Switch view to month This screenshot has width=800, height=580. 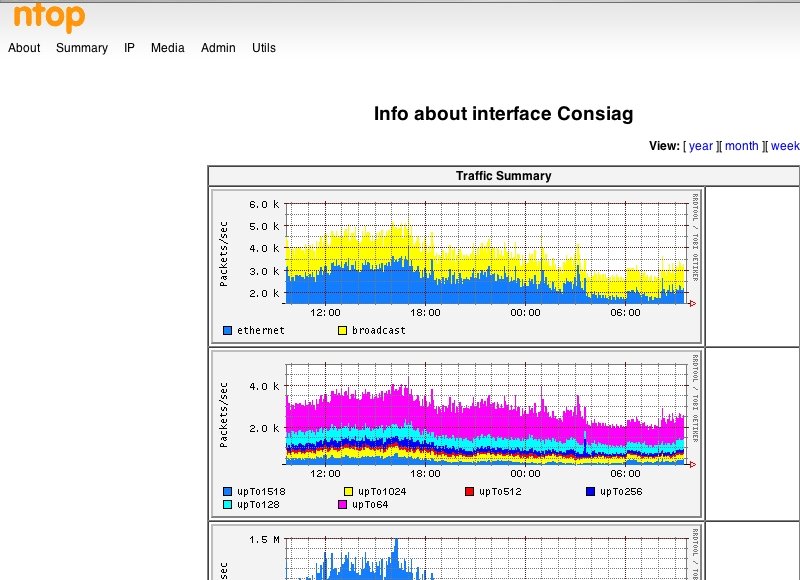[742, 146]
